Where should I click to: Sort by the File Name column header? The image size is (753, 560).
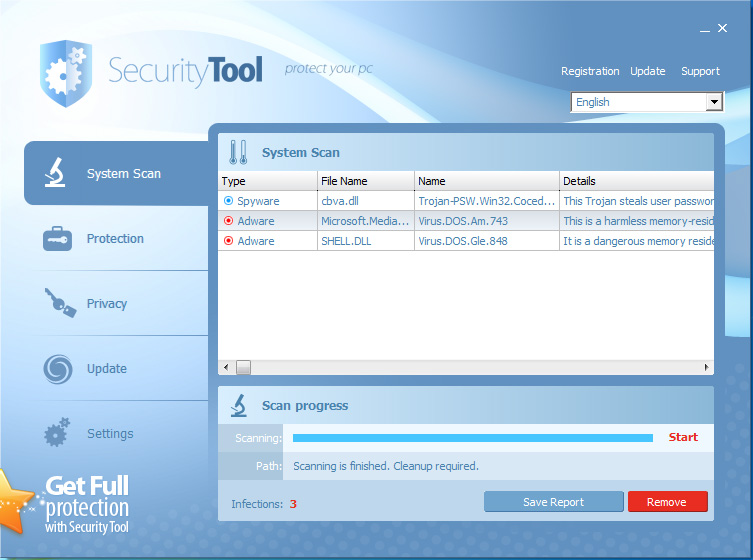(366, 181)
